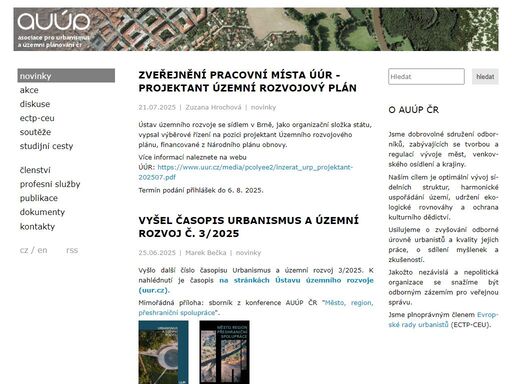Open the Evropské rady urbanistů link

tap(443, 320)
